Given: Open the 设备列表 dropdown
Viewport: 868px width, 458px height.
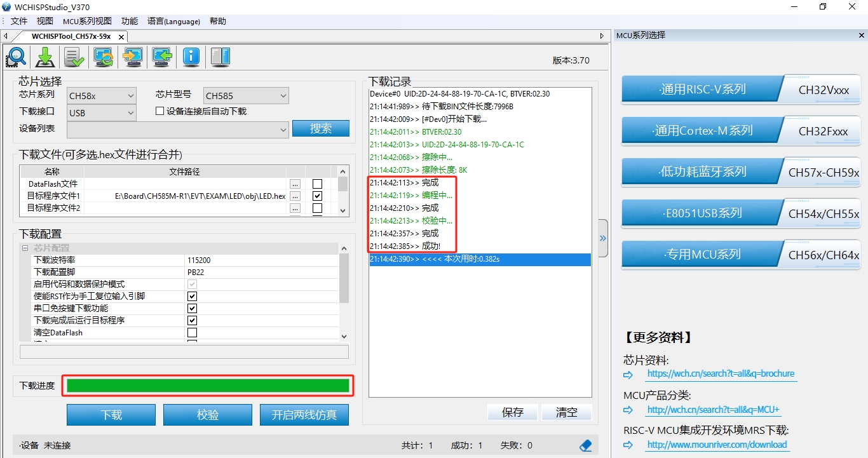Looking at the screenshot, I should tap(178, 130).
